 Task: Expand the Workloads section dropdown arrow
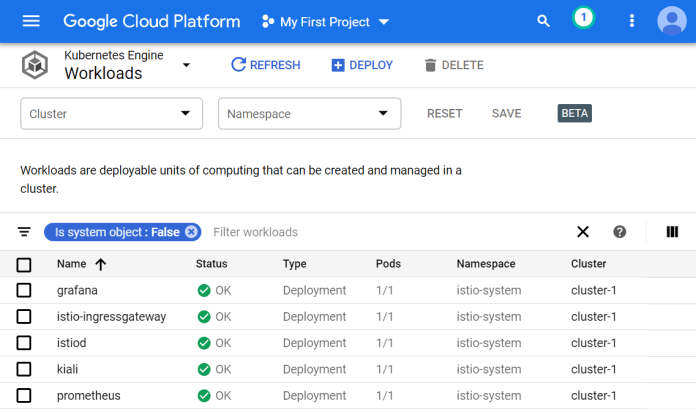186,65
